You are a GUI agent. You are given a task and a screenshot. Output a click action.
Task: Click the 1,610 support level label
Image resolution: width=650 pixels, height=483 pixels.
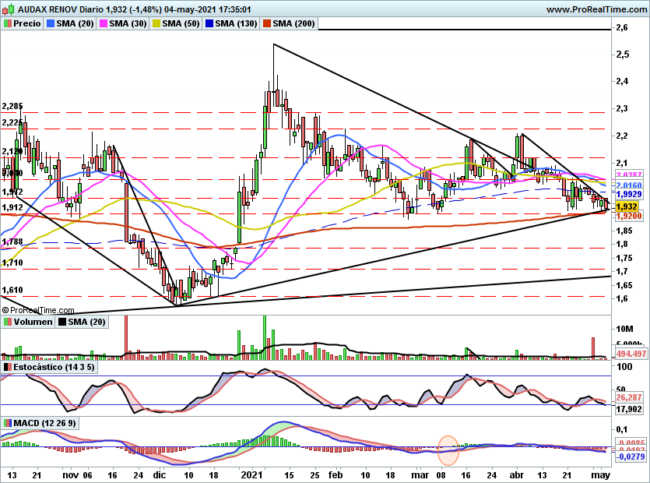pos(12,290)
